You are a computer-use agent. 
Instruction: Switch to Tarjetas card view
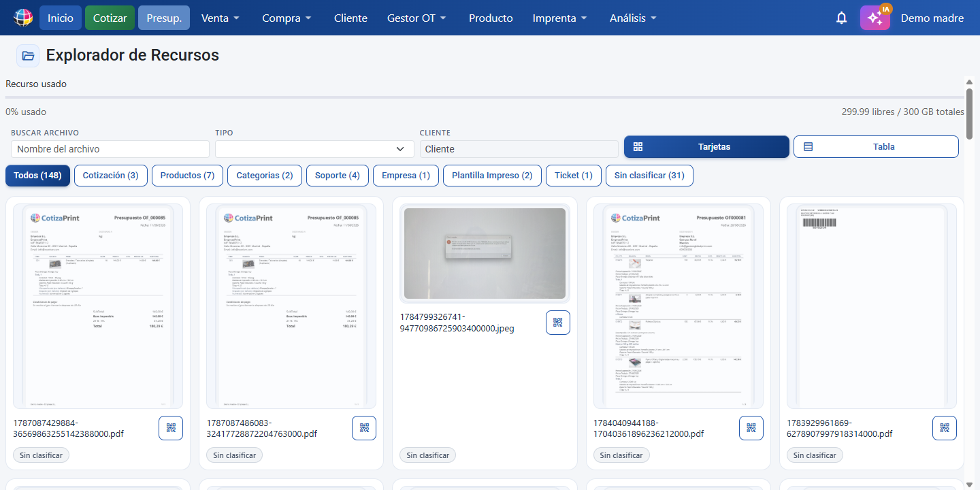click(706, 147)
